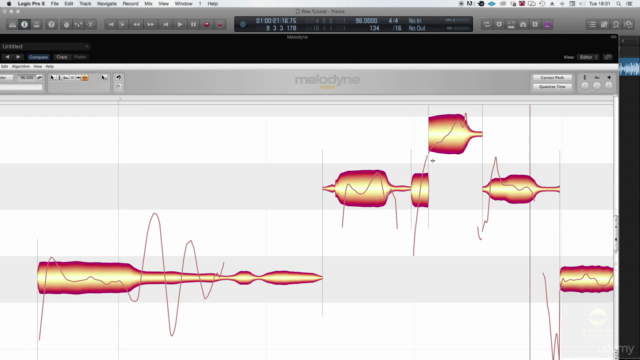Open the View Editor dropdown

588,57
